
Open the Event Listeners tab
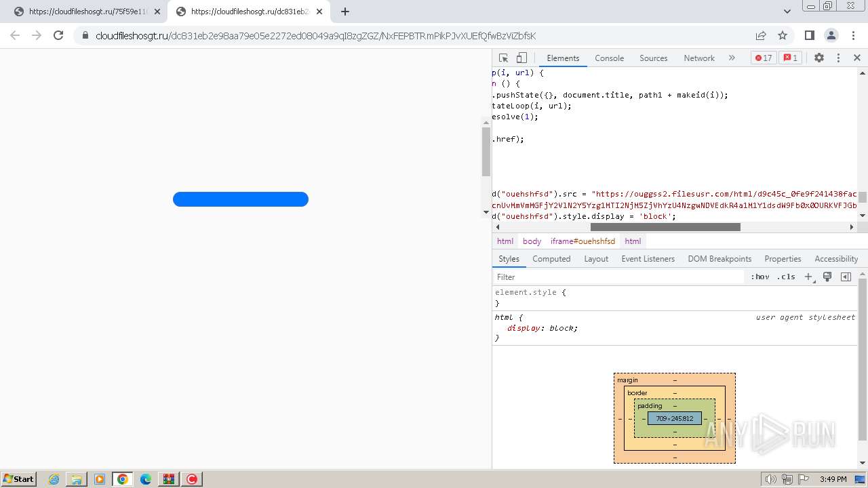click(x=648, y=259)
